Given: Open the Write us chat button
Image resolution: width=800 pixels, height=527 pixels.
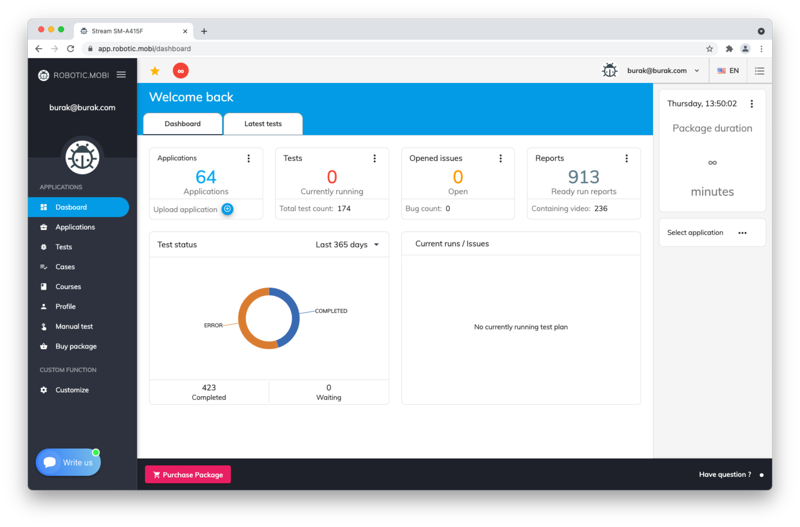Looking at the screenshot, I should pos(68,462).
